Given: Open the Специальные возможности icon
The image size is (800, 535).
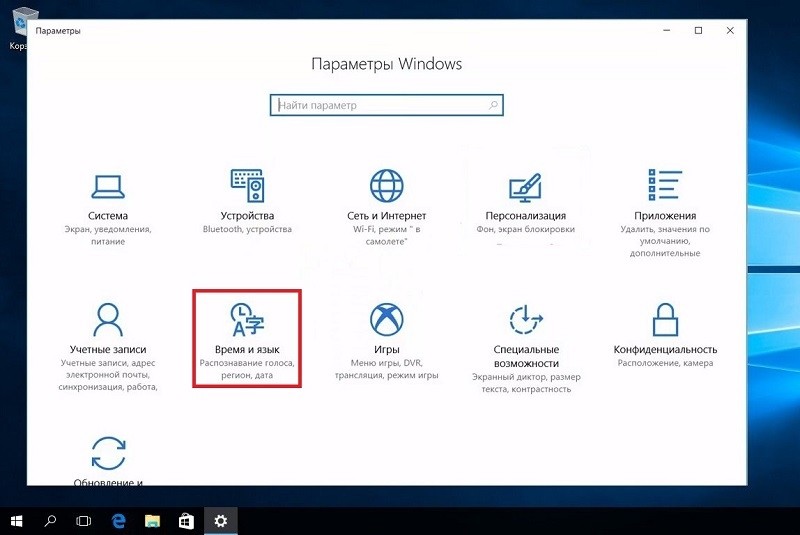Looking at the screenshot, I should pyautogui.click(x=526, y=320).
